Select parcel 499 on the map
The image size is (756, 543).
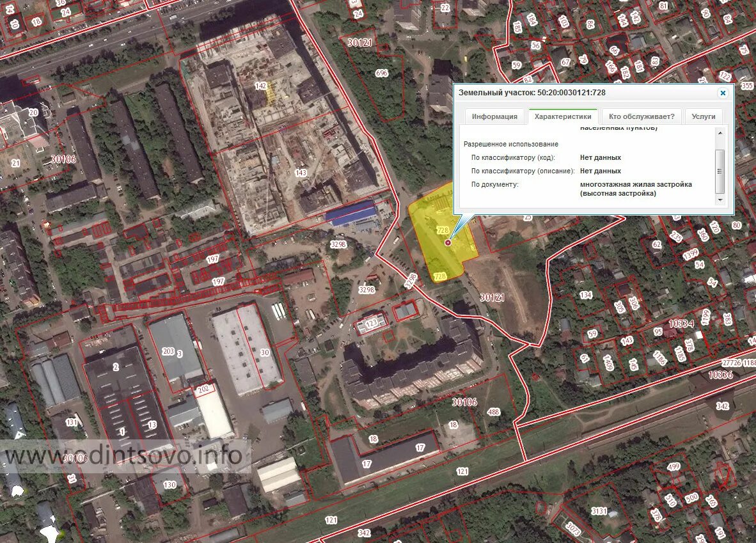[673, 466]
